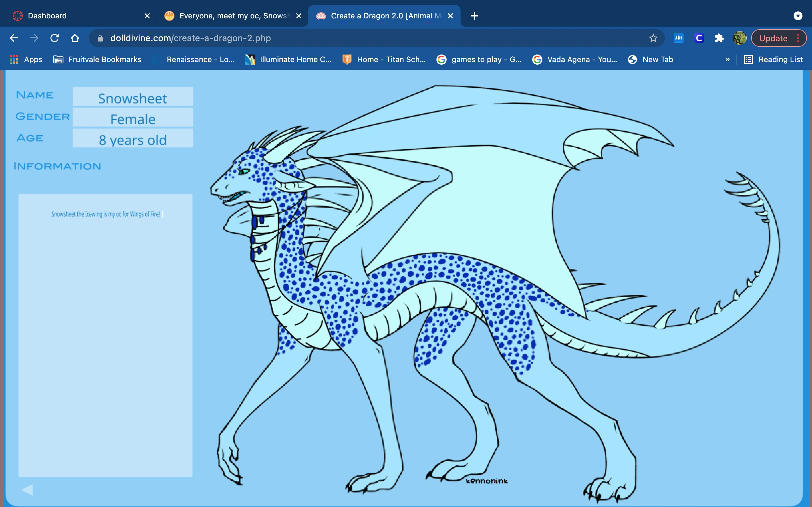Reload the current page
This screenshot has height=507, width=812.
click(x=55, y=38)
